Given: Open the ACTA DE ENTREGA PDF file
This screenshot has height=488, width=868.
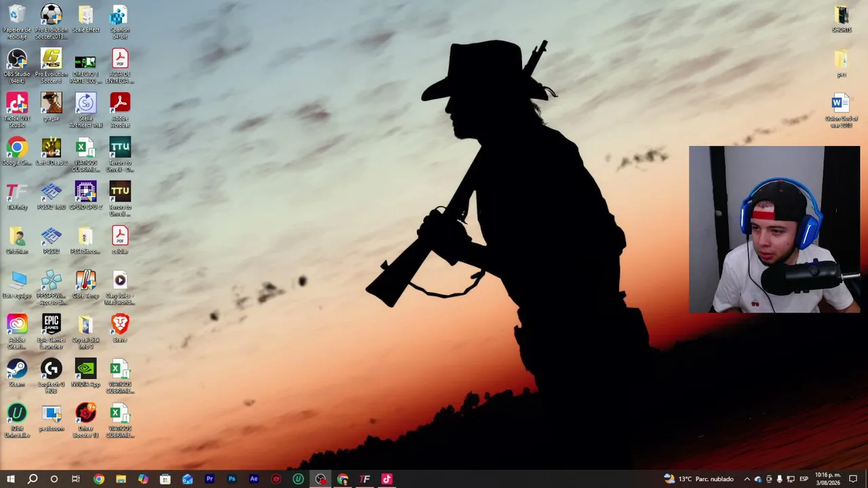Looking at the screenshot, I should pyautogui.click(x=120, y=66).
